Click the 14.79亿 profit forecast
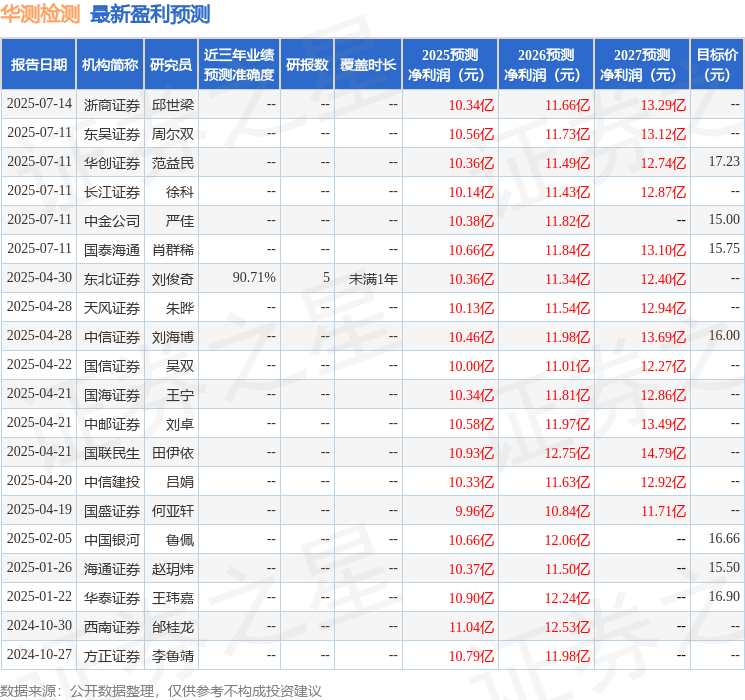The height and width of the screenshot is (700, 745). pyautogui.click(x=663, y=453)
